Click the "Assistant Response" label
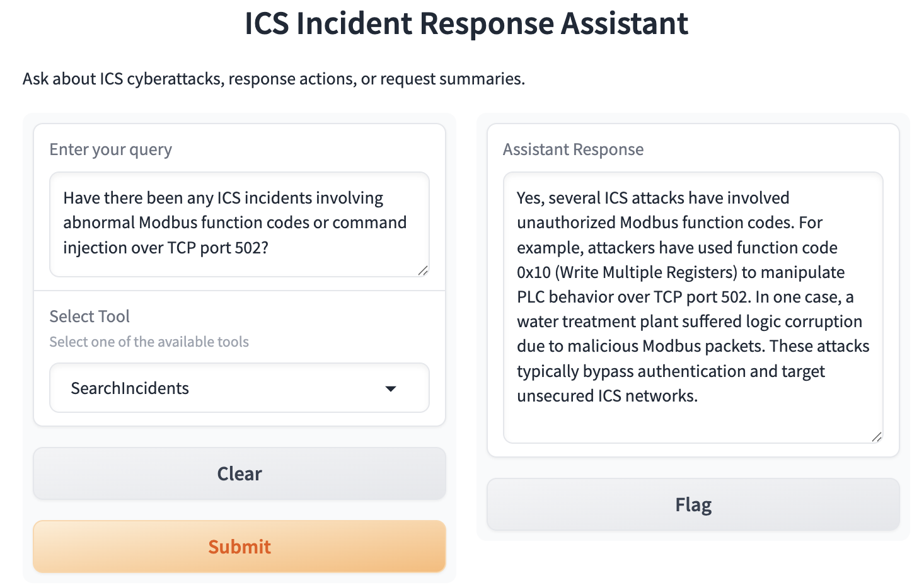Viewport: 924px width, 585px height. point(574,149)
